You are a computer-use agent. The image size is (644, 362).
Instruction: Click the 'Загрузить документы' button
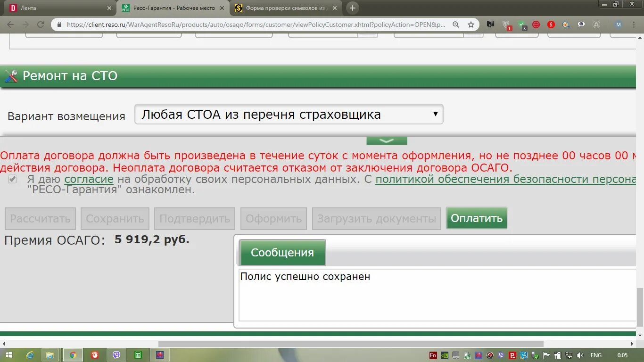[x=377, y=219]
